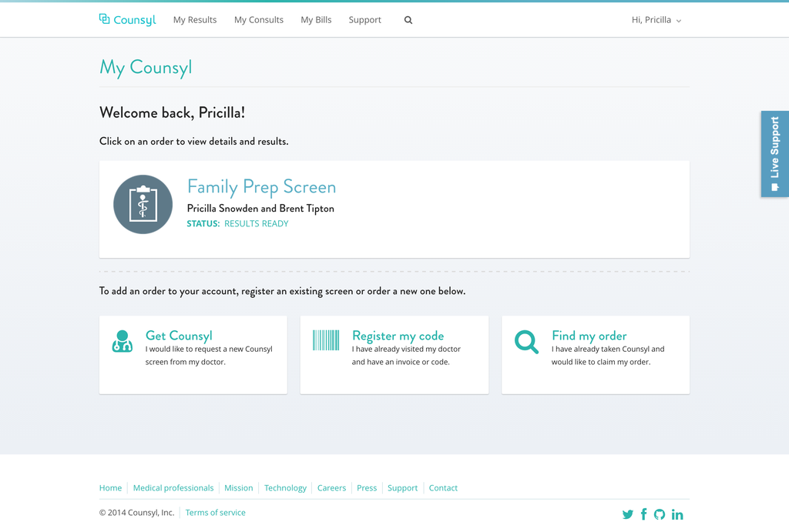Viewport: 789px width, 532px height.
Task: Open the search magnifier in the navbar
Action: click(408, 20)
